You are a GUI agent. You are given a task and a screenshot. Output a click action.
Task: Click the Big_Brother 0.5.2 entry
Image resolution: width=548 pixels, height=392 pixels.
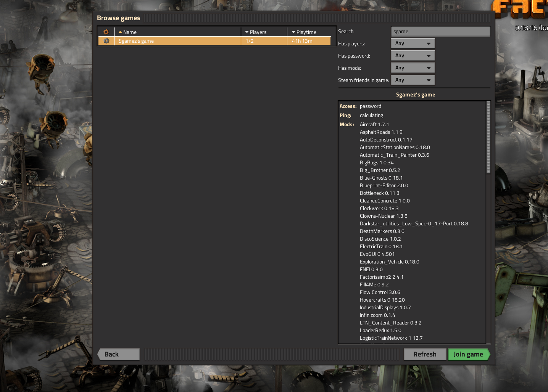380,170
